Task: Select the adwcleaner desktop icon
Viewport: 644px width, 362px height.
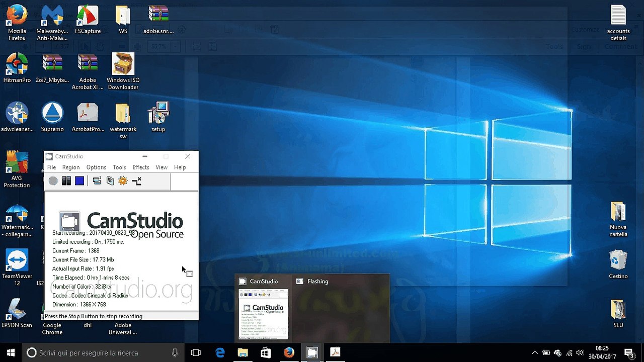Action: tap(17, 117)
